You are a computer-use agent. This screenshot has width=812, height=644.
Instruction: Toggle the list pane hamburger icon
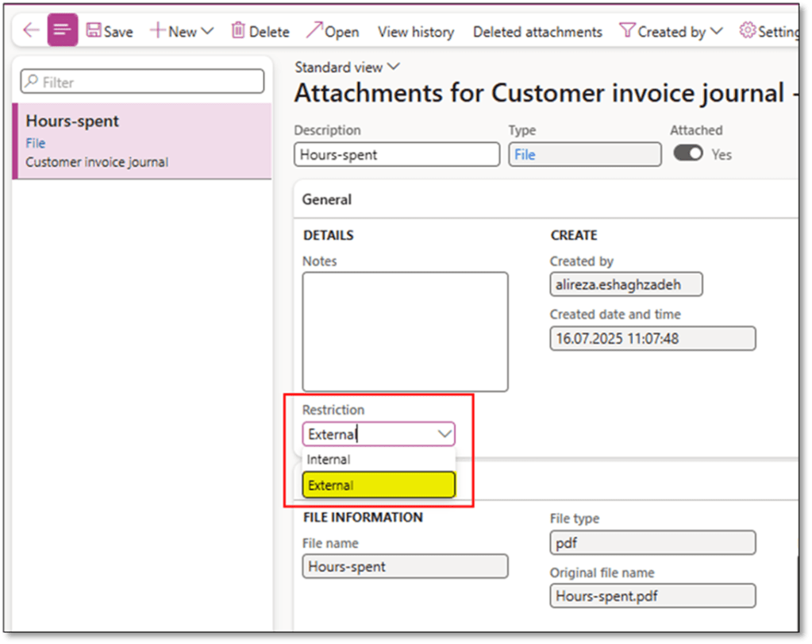(x=62, y=31)
